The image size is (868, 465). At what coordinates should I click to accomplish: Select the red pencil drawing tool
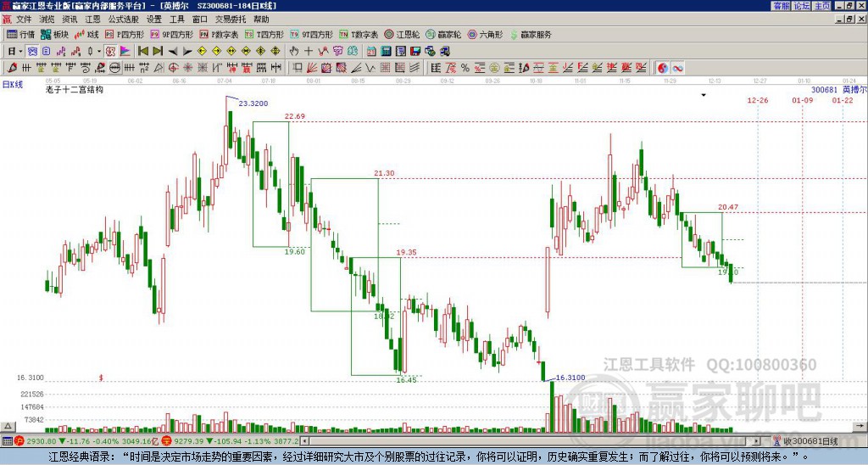(11, 68)
